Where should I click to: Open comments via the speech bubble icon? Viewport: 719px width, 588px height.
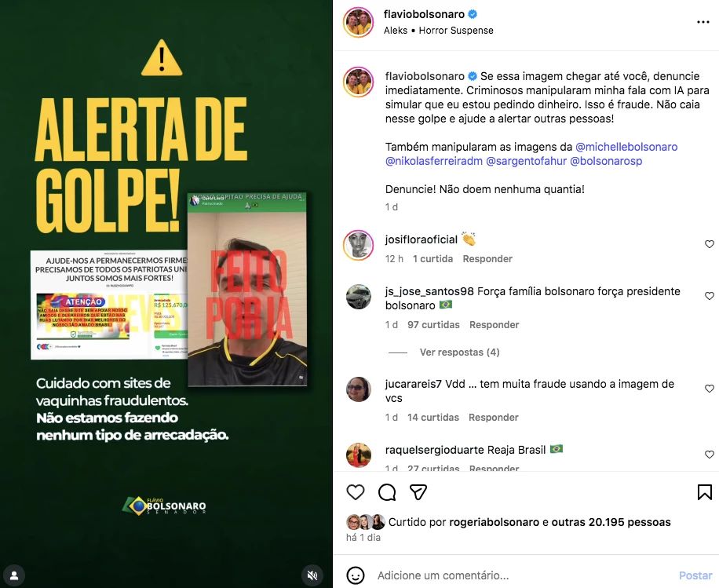[x=387, y=492]
